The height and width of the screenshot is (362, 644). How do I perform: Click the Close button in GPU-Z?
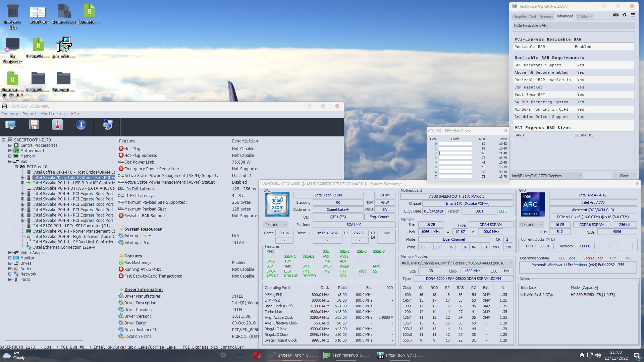coord(624,176)
